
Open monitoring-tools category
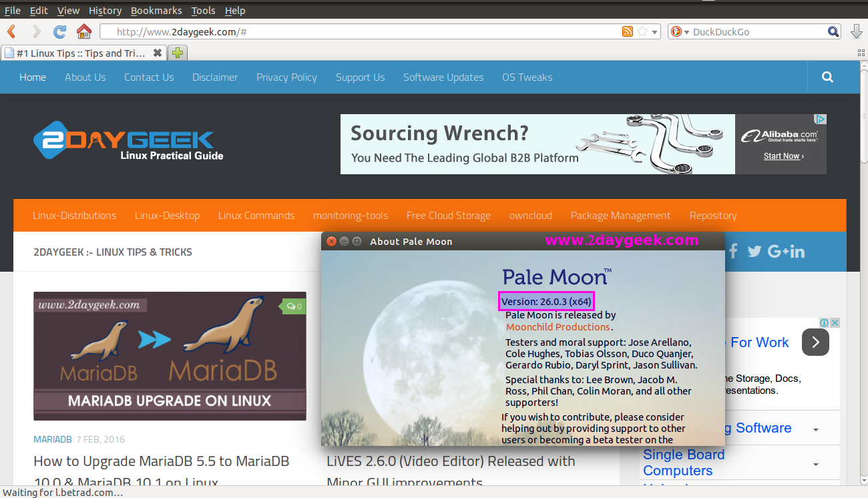point(351,216)
